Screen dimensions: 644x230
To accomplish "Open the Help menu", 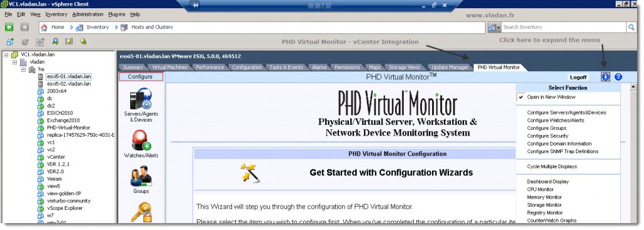I will point(135,14).
